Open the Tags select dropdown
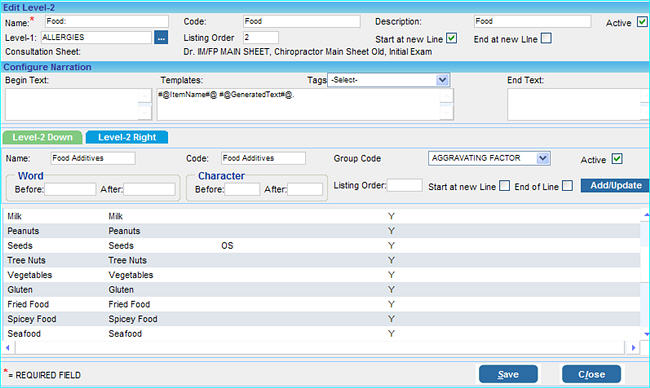Screen dimensions: 650x388 pyautogui.click(x=388, y=80)
